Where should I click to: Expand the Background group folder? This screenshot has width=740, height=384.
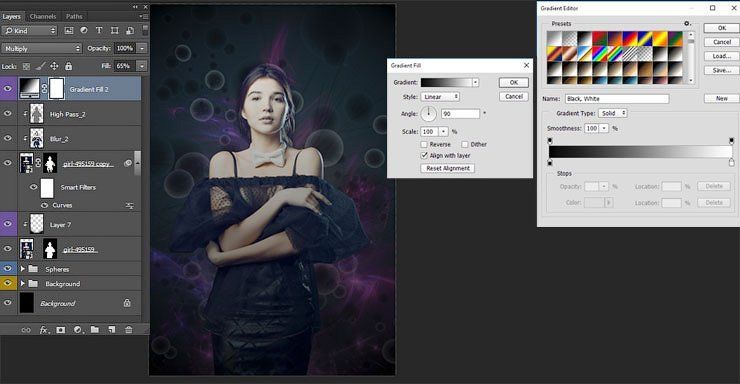tap(22, 284)
